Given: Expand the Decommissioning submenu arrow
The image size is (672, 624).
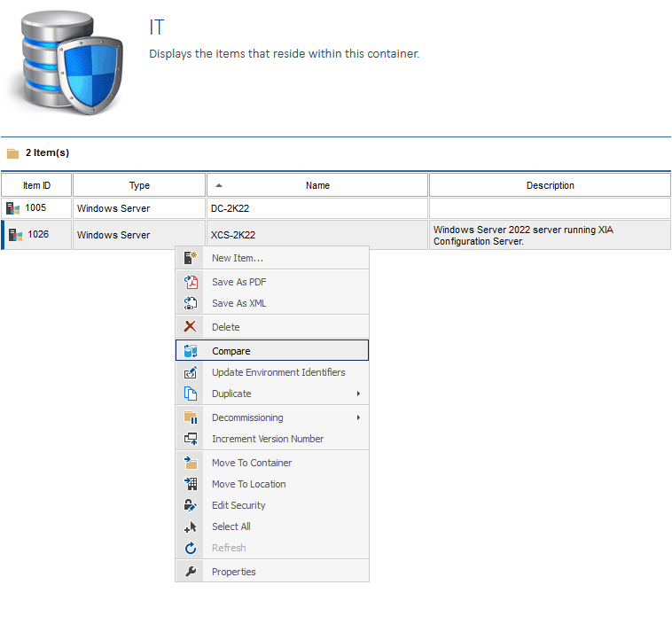Looking at the screenshot, I should (358, 417).
